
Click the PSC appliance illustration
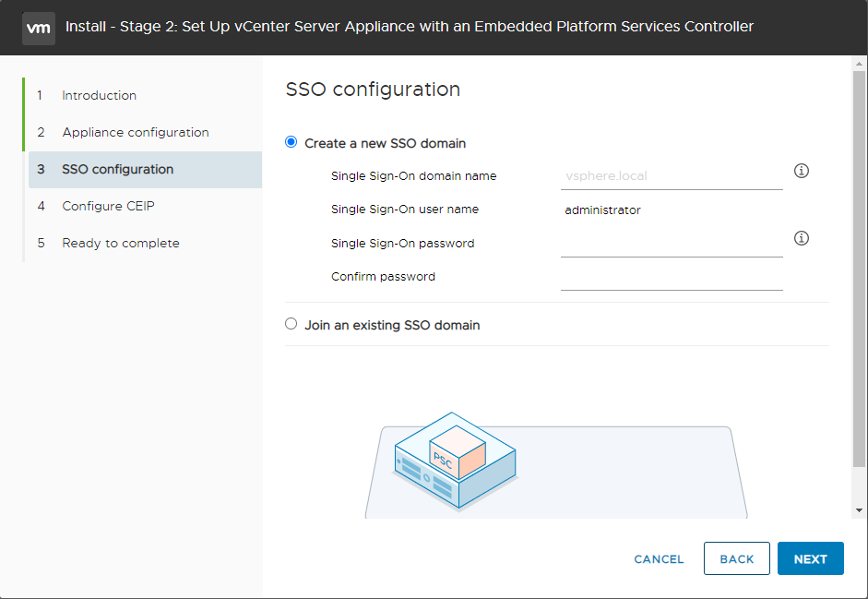(x=455, y=461)
